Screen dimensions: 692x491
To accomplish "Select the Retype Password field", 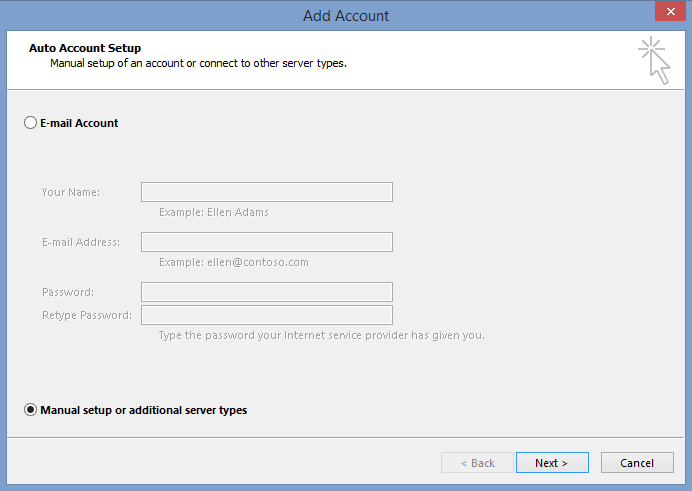I will 266,315.
